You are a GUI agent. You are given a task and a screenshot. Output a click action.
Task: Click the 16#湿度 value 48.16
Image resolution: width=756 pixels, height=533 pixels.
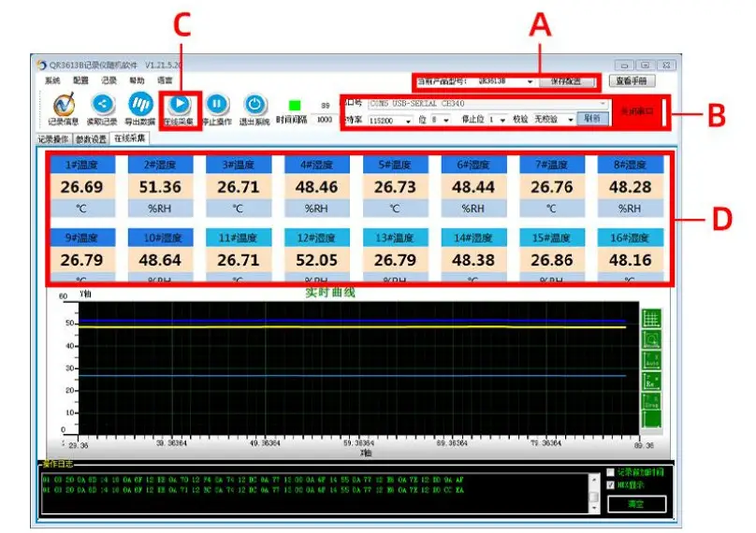pyautogui.click(x=631, y=260)
